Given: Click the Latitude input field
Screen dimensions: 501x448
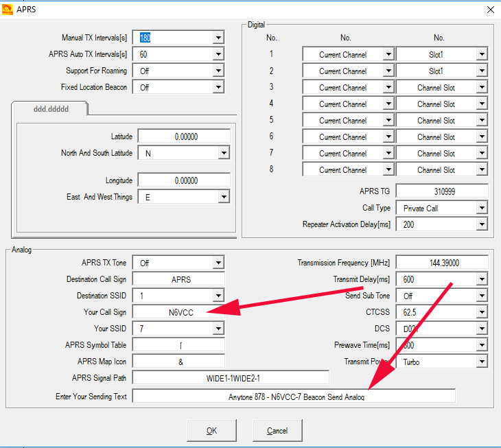Looking at the screenshot, I should click(x=184, y=137).
